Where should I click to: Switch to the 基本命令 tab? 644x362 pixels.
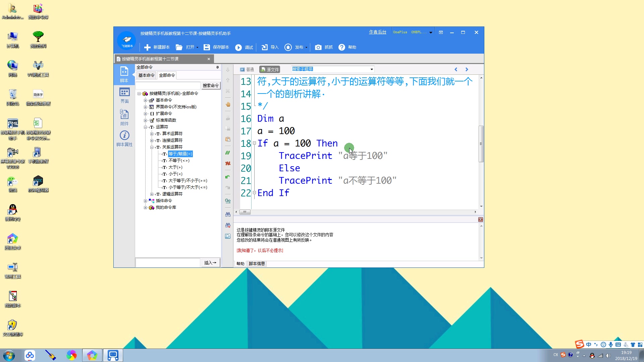pyautogui.click(x=146, y=75)
